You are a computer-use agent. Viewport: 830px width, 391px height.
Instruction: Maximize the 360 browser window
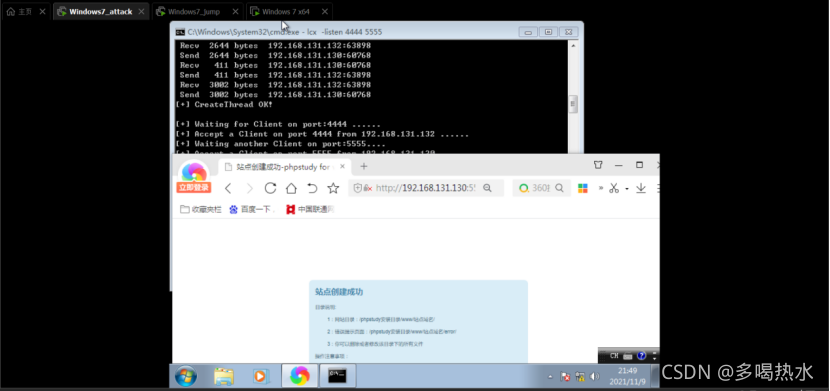tap(639, 165)
